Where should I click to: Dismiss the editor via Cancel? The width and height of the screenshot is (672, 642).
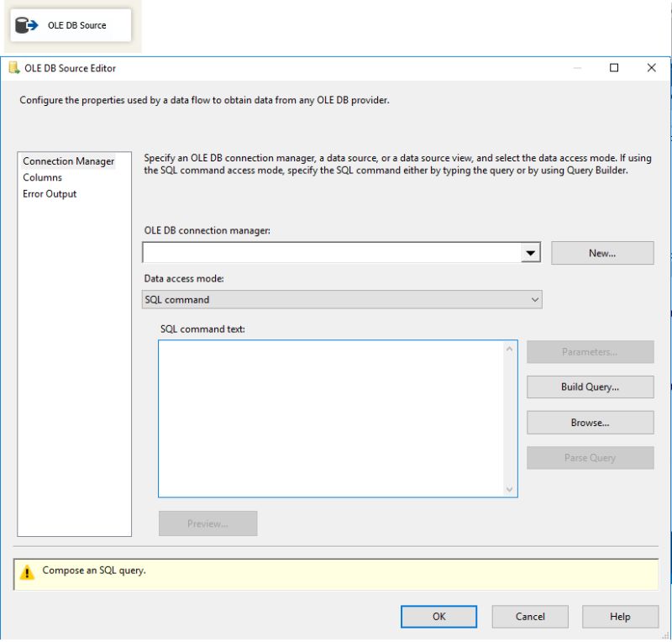coord(529,616)
